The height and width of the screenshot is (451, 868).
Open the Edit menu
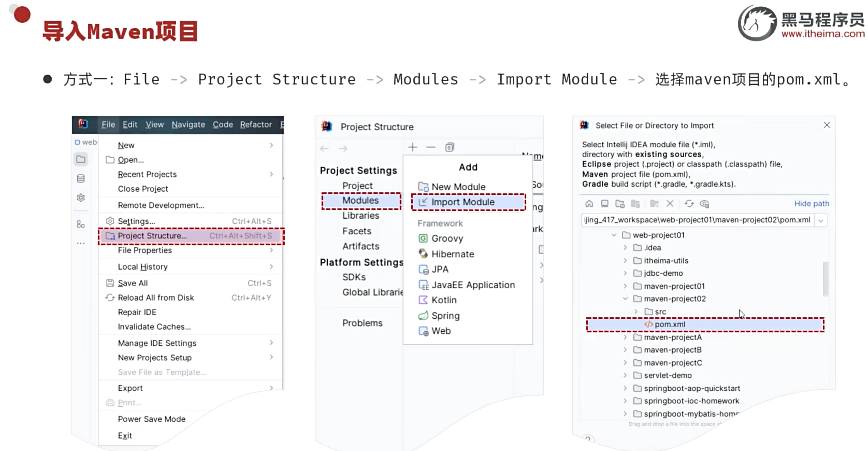(130, 124)
